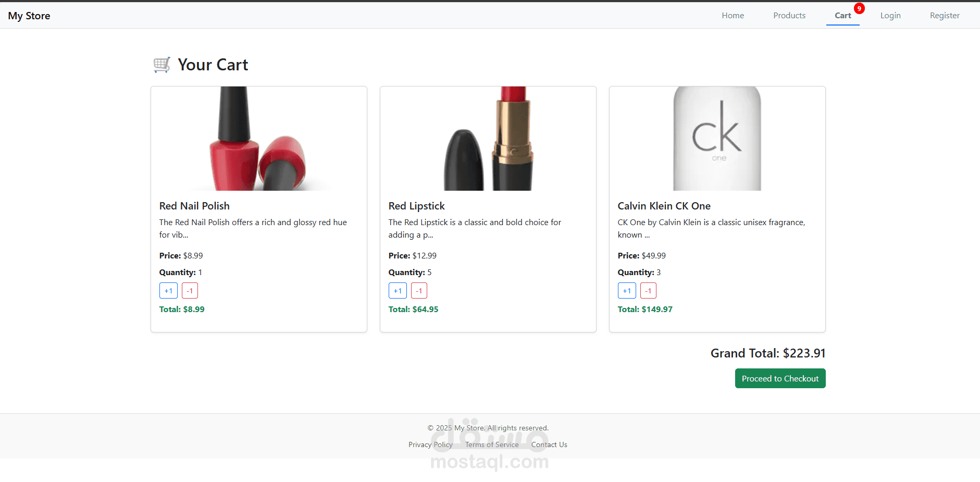Screen dimensions: 980x482
Task: Click the Total: $149.97 amount
Action: [645, 309]
